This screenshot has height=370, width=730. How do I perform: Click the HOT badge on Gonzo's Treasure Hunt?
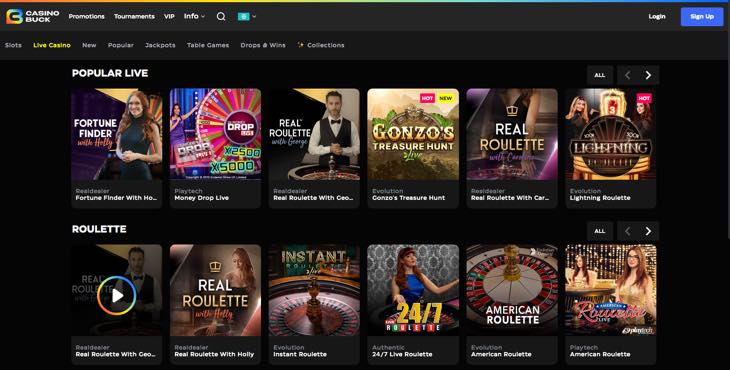(x=427, y=98)
